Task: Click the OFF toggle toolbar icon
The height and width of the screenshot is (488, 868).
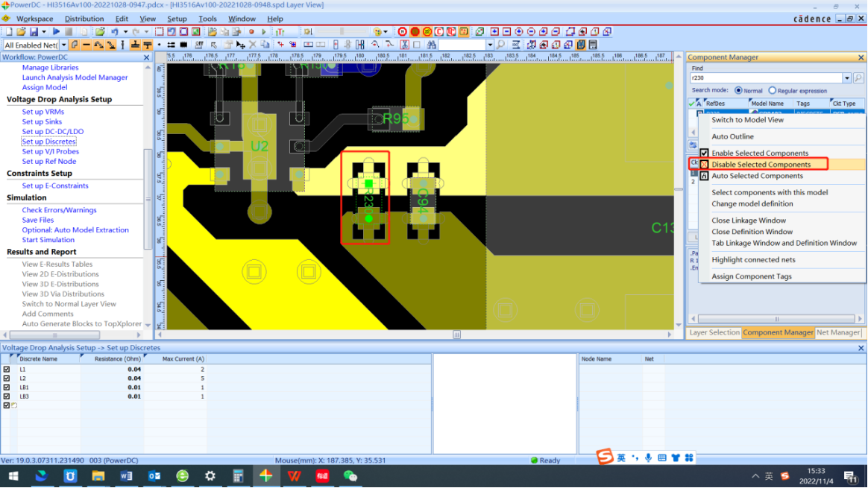Action: (x=199, y=45)
